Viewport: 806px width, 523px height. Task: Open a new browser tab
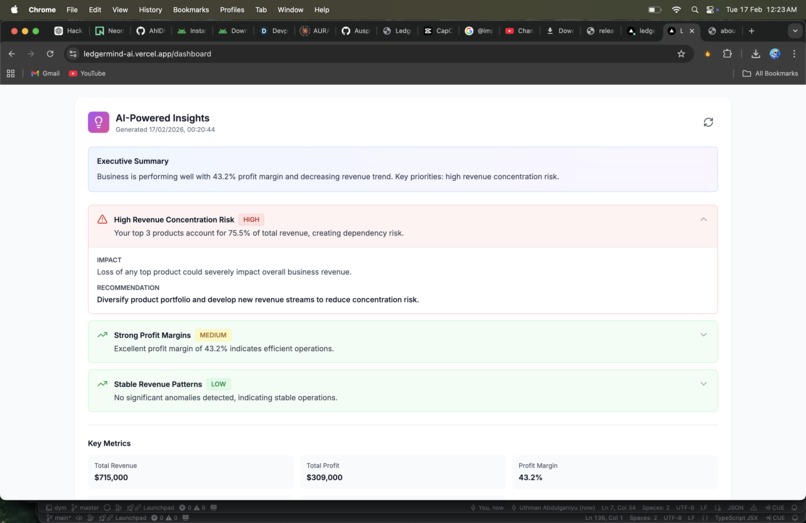tap(752, 31)
